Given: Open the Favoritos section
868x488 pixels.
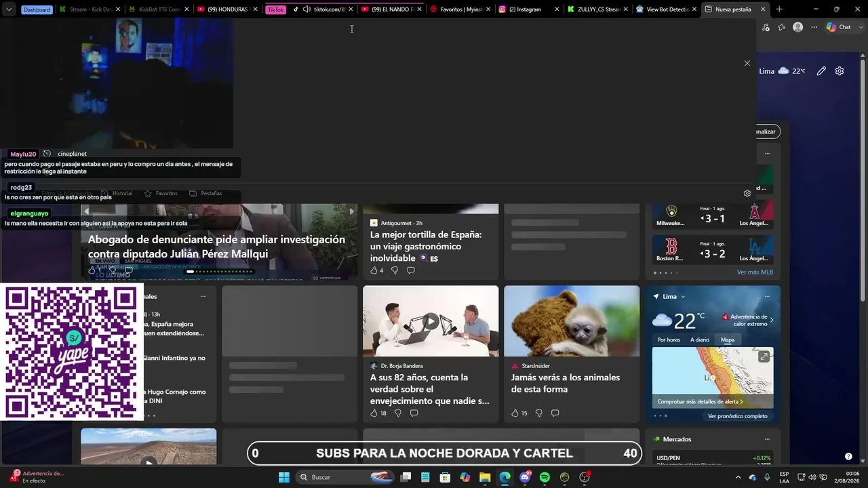Looking at the screenshot, I should click(161, 193).
